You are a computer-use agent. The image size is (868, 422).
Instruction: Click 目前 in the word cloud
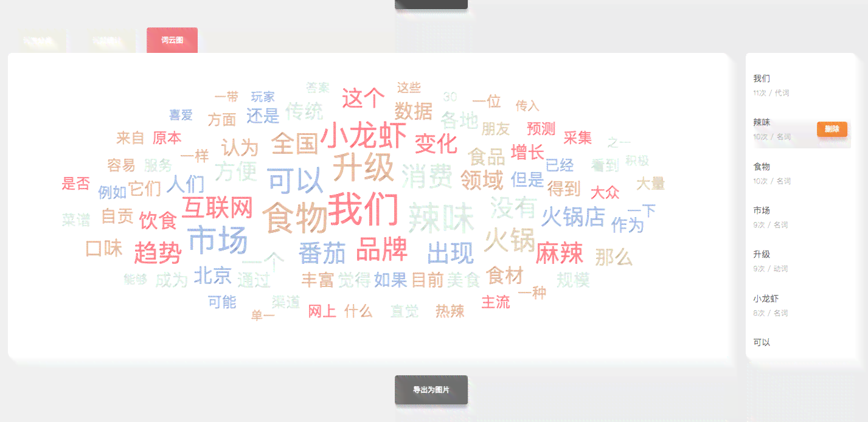pyautogui.click(x=427, y=280)
